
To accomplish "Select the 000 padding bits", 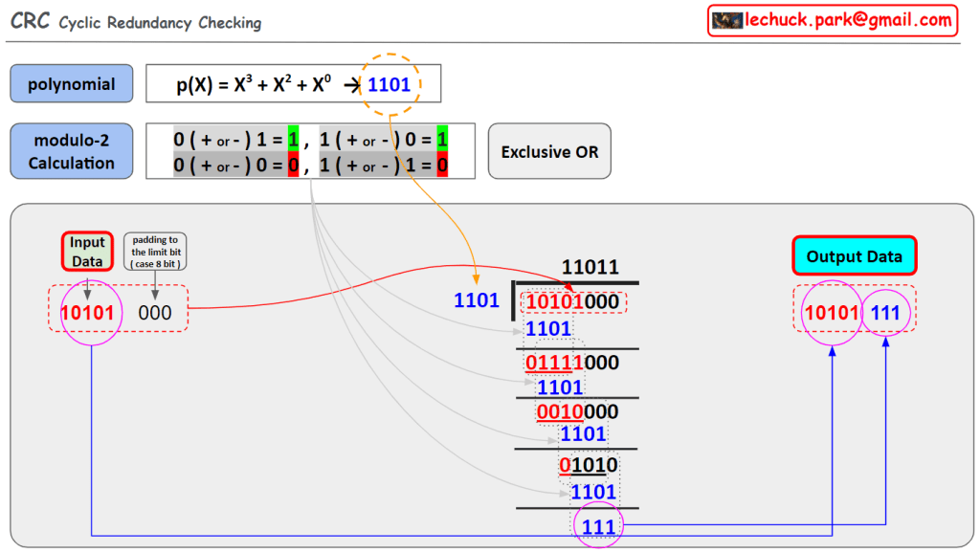I will pyautogui.click(x=154, y=312).
